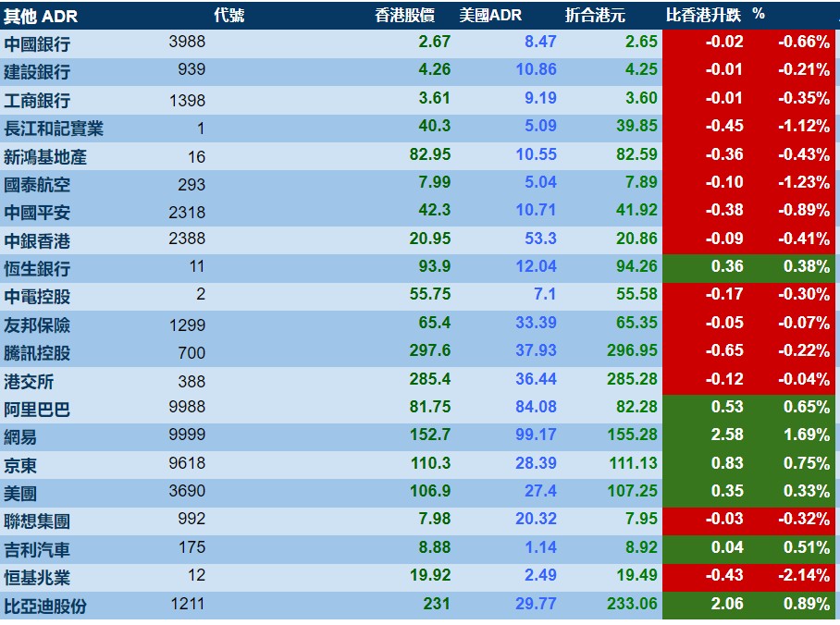Click the 其他 ADR table title
840x625 pixels.
tap(40, 16)
